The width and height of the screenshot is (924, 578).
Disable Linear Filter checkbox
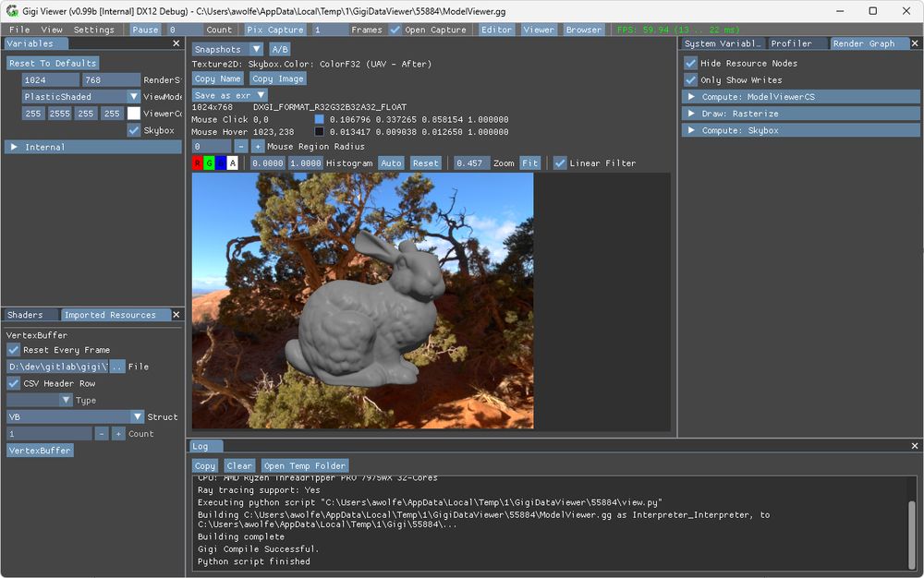(560, 163)
